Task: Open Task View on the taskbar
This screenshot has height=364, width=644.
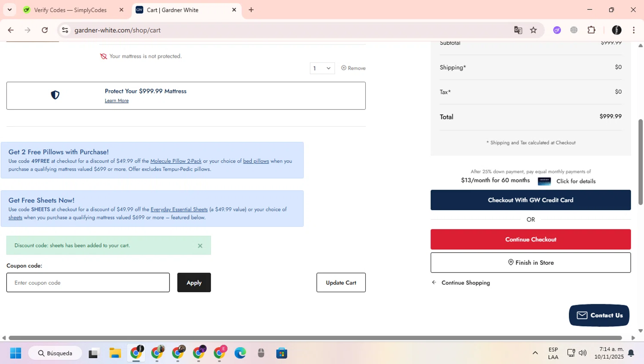Action: (x=93, y=353)
